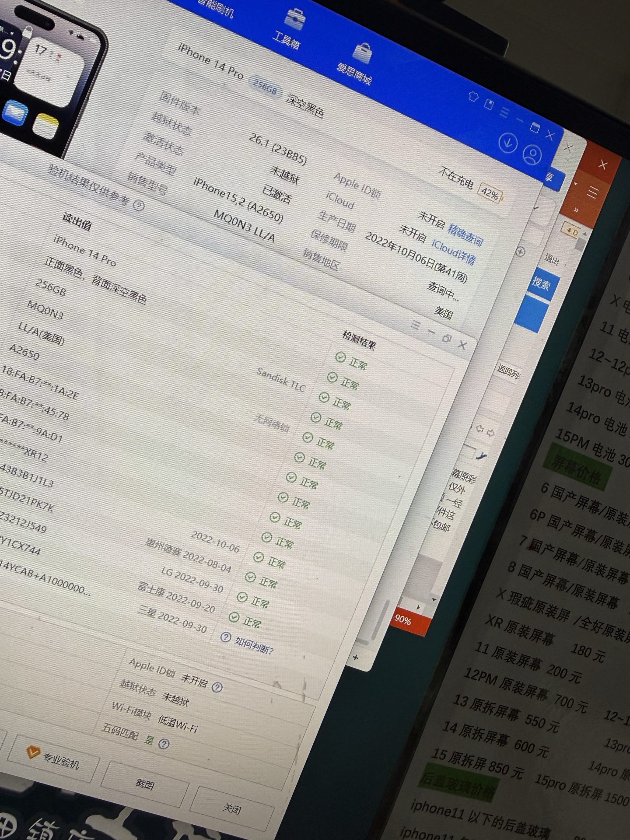Open the user account profile icon

point(532,154)
